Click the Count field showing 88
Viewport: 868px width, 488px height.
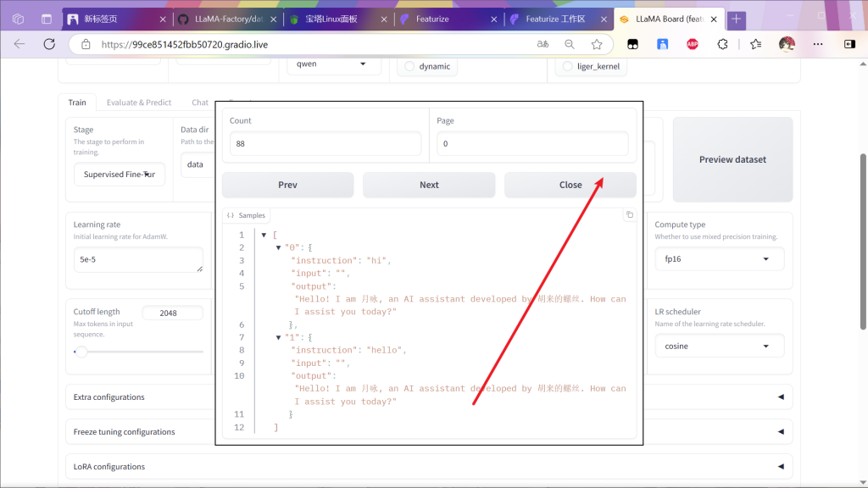[x=325, y=143]
